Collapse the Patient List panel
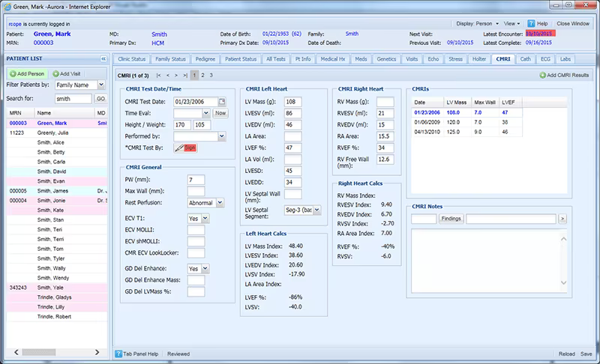This screenshot has width=600, height=364. 103,59
